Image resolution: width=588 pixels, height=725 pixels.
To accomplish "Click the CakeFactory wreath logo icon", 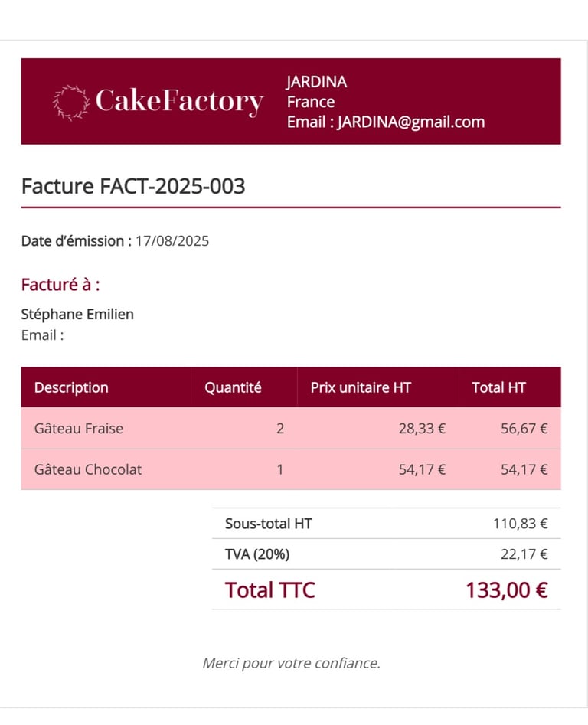I will 70,103.
